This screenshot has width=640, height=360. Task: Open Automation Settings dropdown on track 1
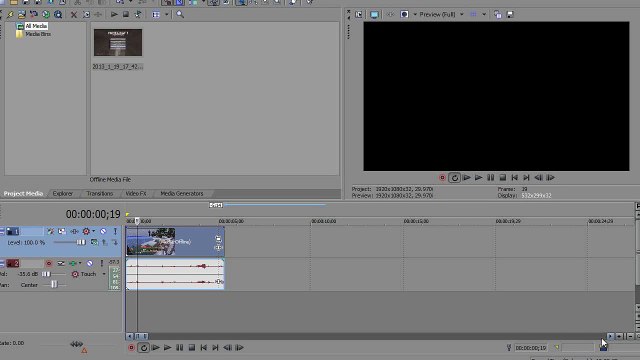(93, 231)
